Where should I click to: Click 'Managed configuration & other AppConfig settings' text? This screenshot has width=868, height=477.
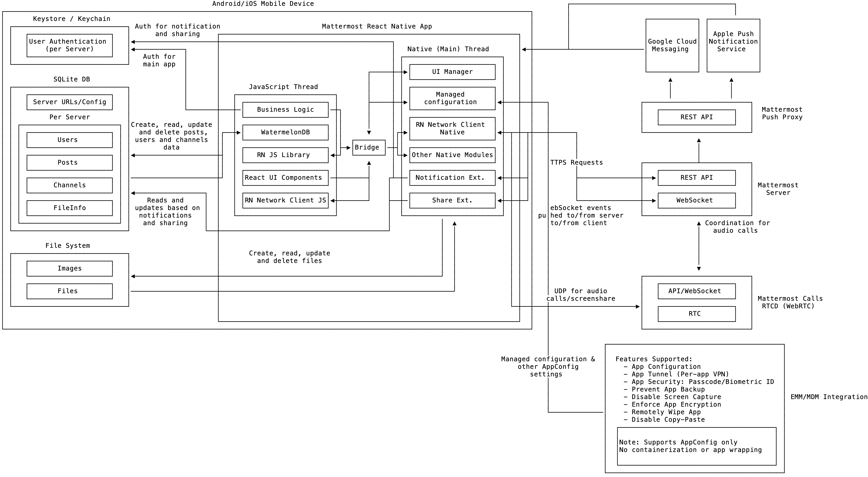point(548,367)
